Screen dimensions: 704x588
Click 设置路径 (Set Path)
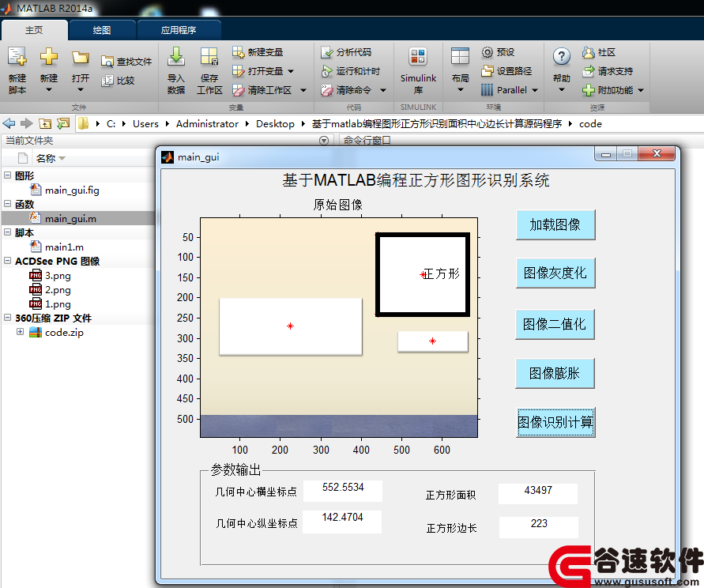point(506,71)
